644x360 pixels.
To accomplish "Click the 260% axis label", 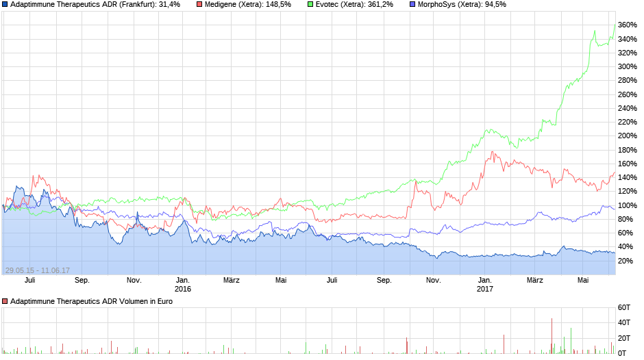I will [627, 94].
